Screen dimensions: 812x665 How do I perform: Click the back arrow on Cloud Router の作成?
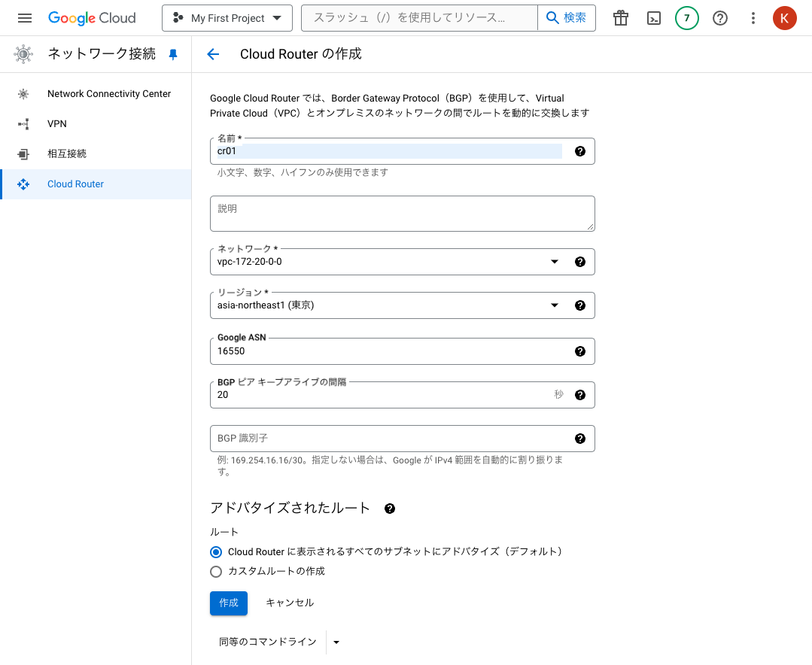click(x=213, y=54)
